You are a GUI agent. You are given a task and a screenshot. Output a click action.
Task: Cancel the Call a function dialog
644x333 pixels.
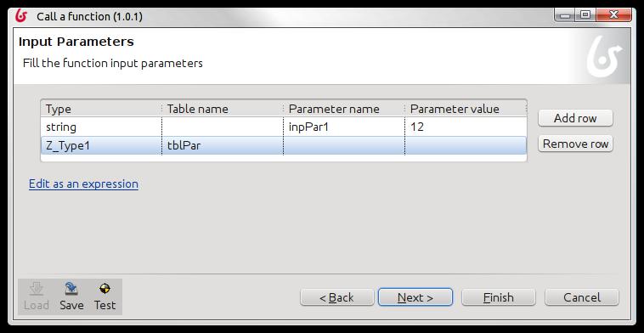[582, 297]
